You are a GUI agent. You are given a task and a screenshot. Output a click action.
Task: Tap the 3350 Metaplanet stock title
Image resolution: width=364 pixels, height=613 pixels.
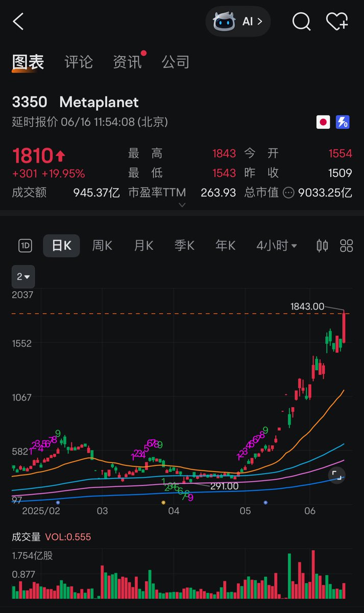pos(76,102)
